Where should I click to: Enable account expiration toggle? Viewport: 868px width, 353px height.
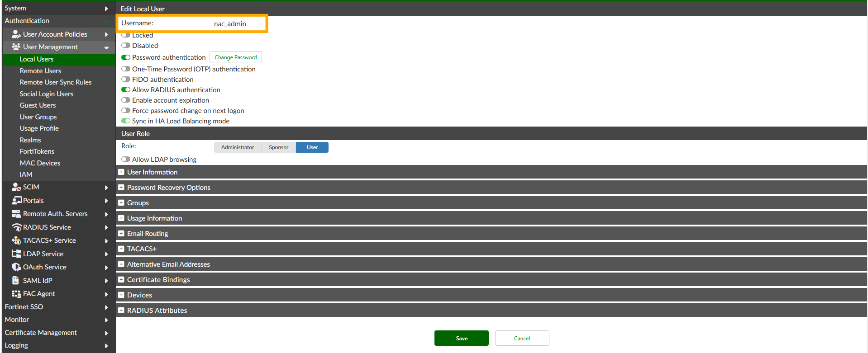[x=126, y=100]
